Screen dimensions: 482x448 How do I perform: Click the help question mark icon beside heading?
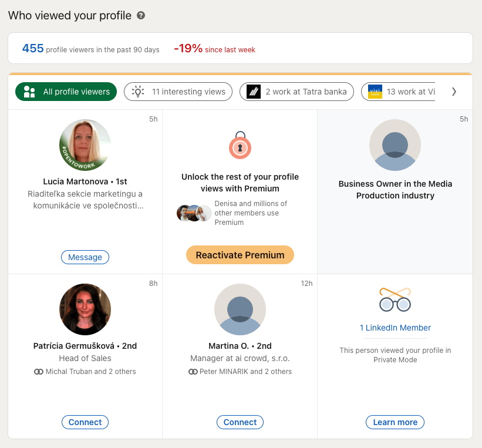141,15
